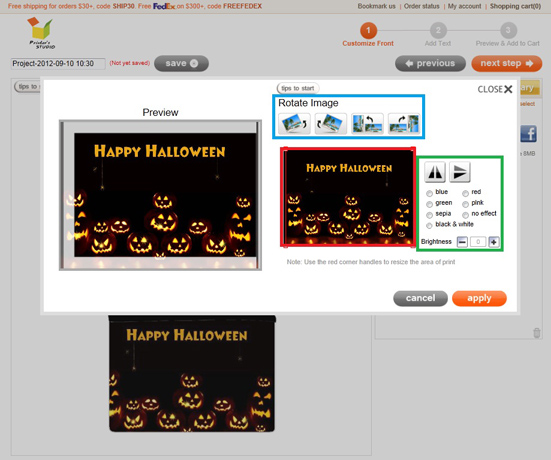This screenshot has height=460, width=551.
Task: Select step 3 Preview & Add to Cart
Action: (x=507, y=35)
